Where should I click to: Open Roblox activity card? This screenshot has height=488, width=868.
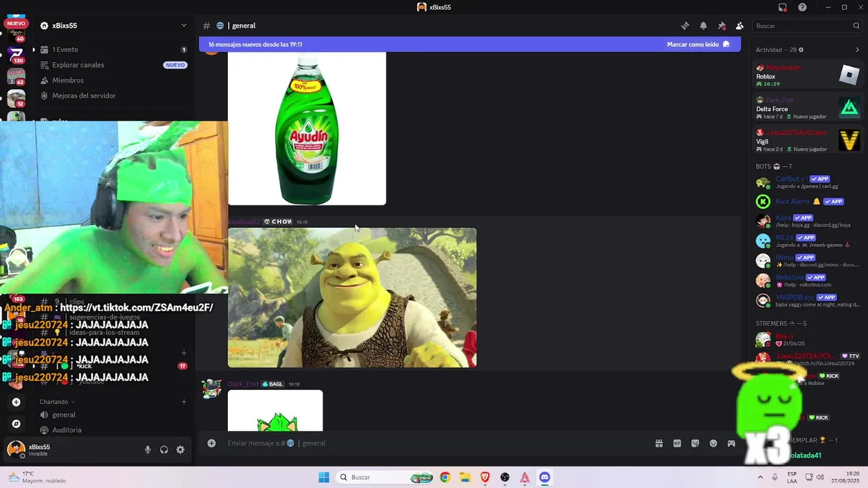[808, 75]
